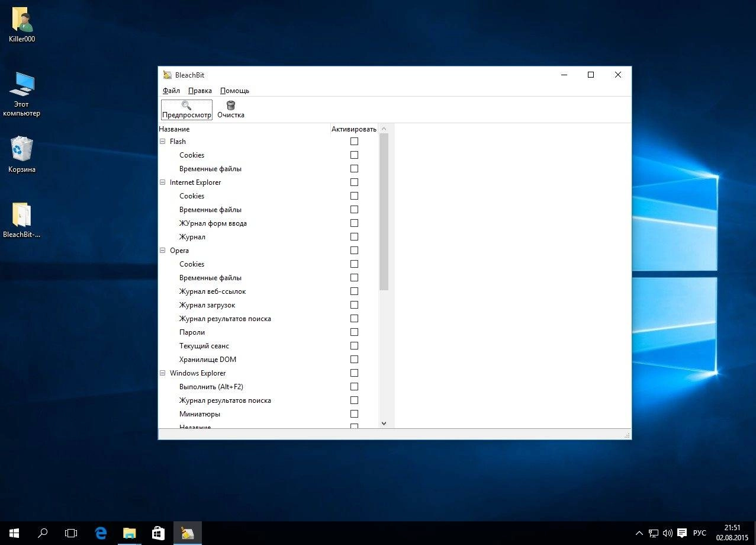Open the Файл menu
Screen dimensions: 756x545
coord(171,91)
